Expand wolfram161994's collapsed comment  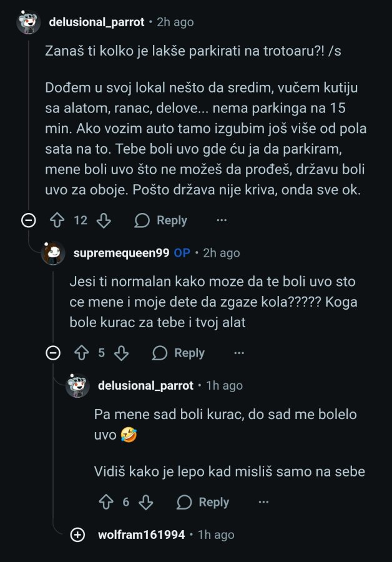pyautogui.click(x=78, y=535)
